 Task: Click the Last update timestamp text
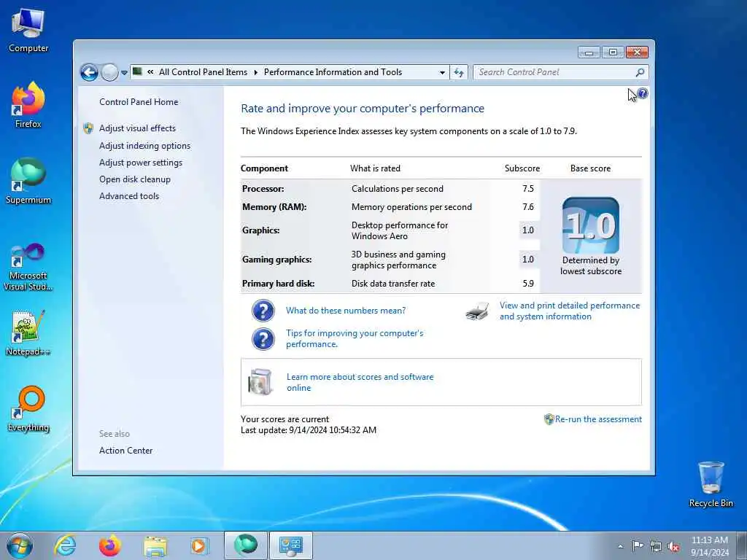pos(309,430)
